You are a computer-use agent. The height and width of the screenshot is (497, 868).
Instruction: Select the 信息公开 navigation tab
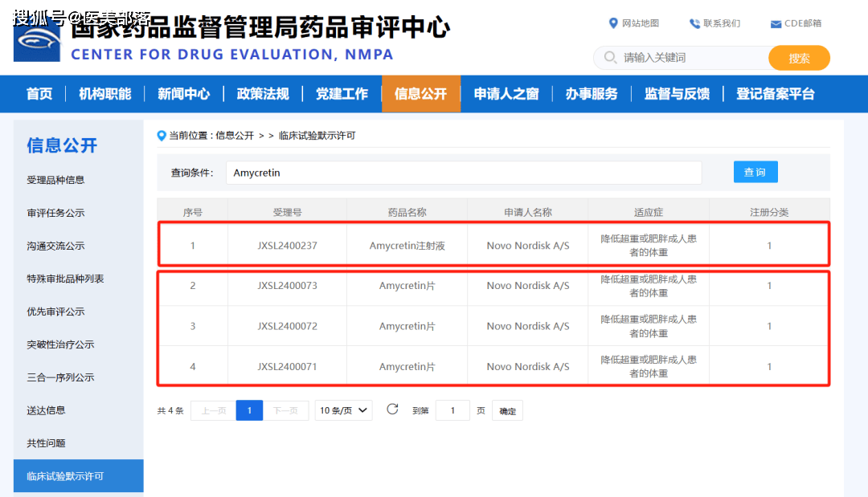420,94
